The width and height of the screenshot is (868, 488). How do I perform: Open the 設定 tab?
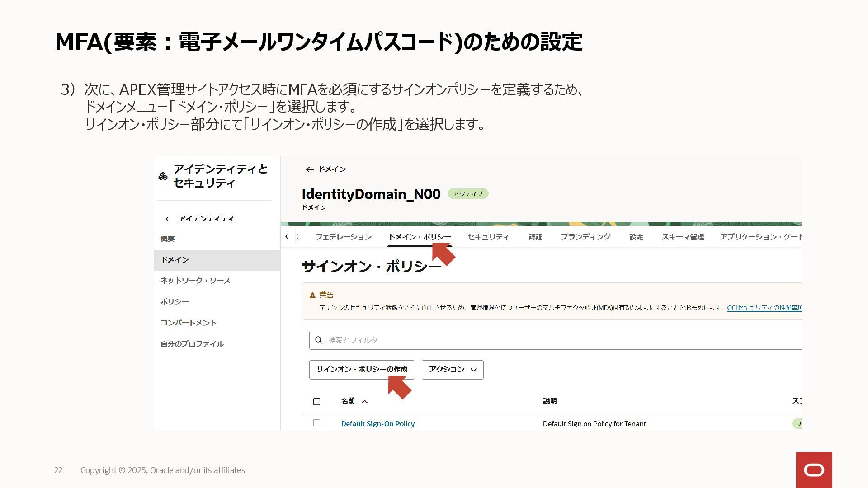coord(636,237)
